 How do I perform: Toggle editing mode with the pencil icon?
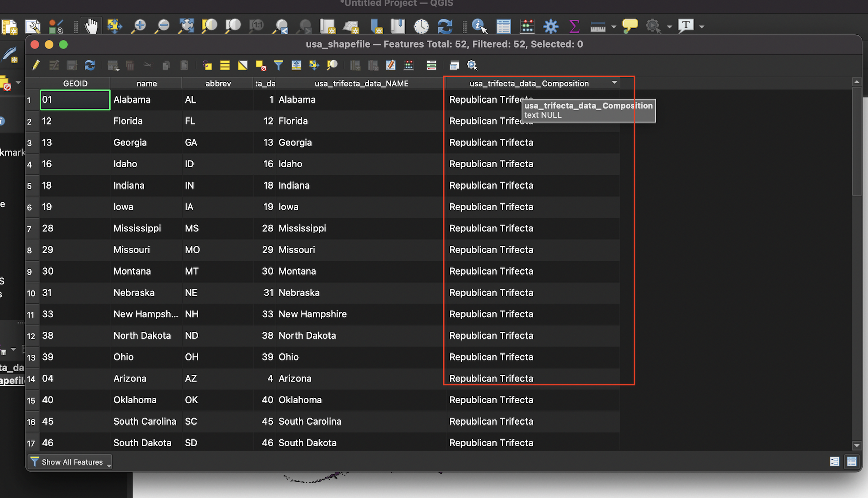pos(36,65)
